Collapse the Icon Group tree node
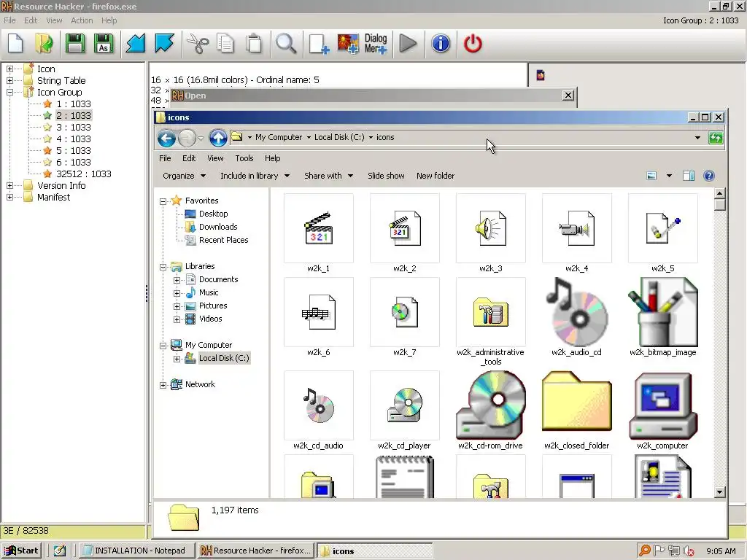This screenshot has height=560, width=747. [9, 93]
